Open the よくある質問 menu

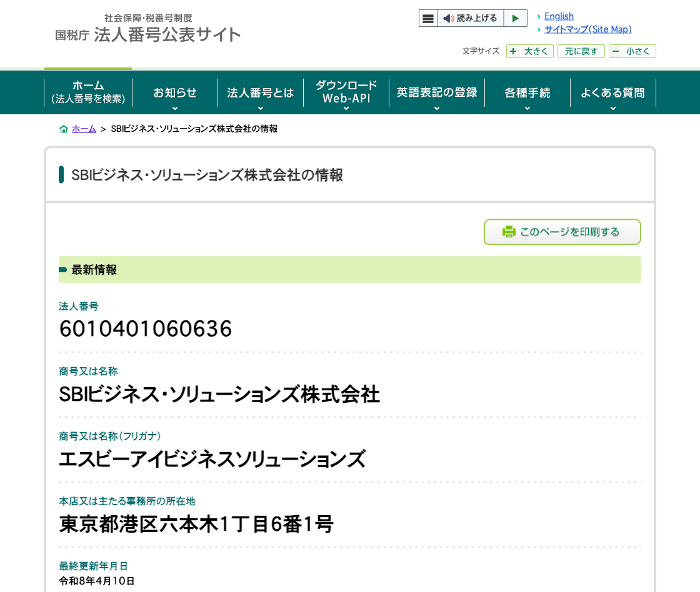[613, 92]
